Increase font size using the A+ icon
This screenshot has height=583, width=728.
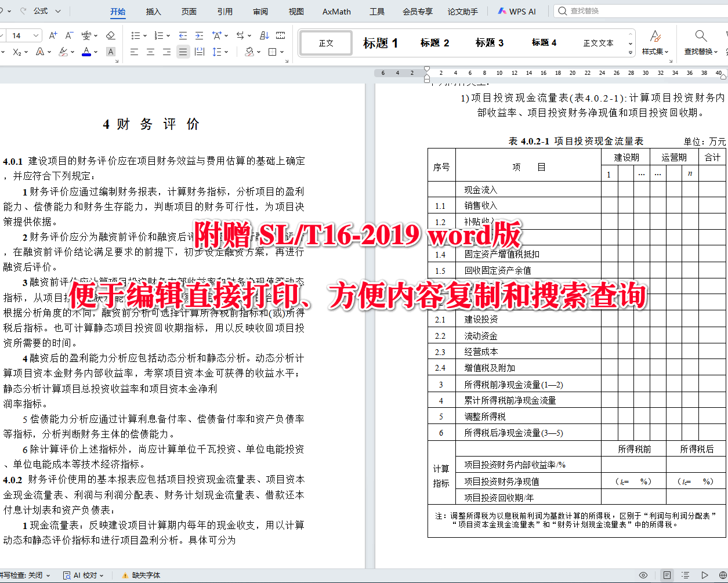(x=52, y=35)
